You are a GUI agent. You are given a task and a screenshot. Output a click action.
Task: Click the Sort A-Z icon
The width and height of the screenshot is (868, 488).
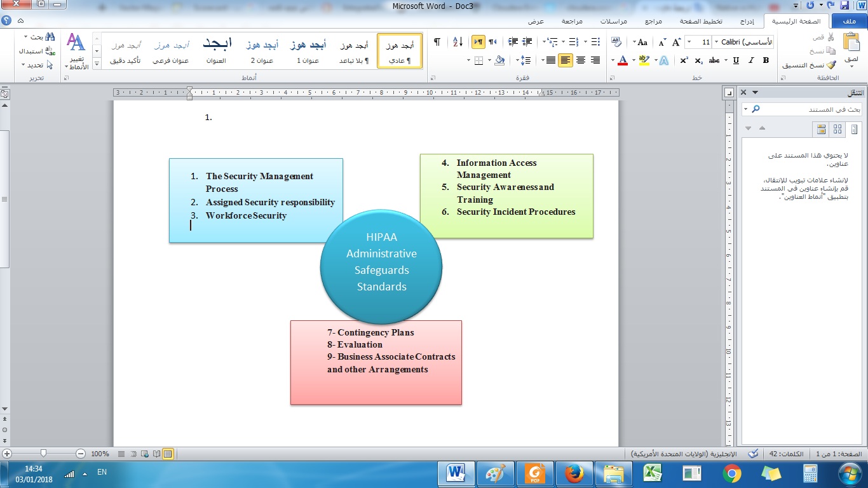click(x=458, y=42)
